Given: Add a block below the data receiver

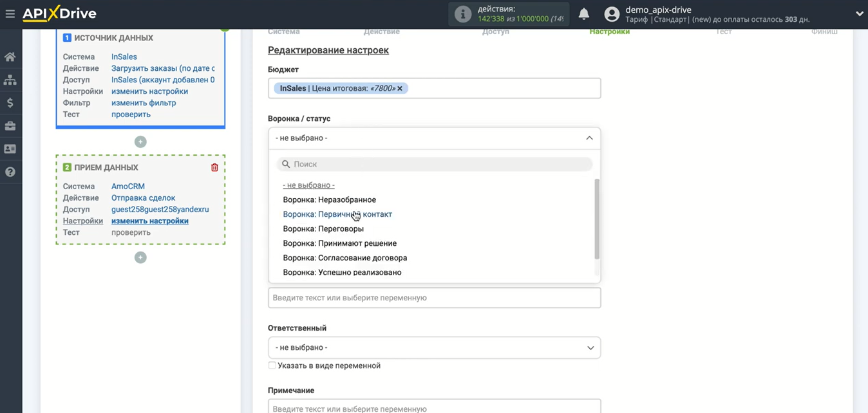Looking at the screenshot, I should point(140,257).
